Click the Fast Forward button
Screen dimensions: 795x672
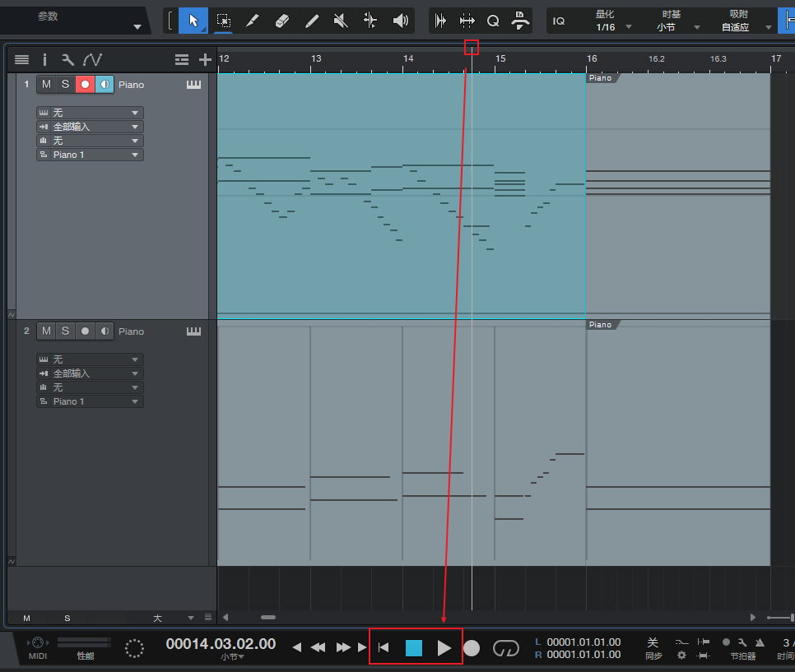343,647
